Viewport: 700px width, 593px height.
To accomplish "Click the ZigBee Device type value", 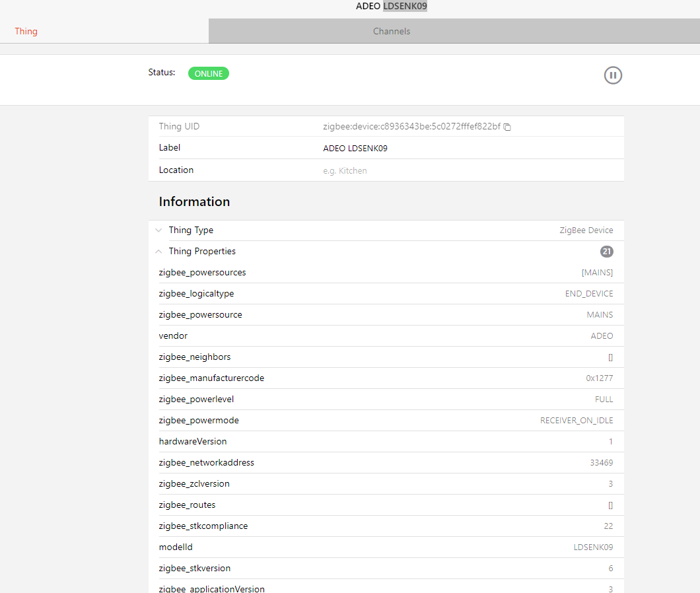I will click(586, 230).
